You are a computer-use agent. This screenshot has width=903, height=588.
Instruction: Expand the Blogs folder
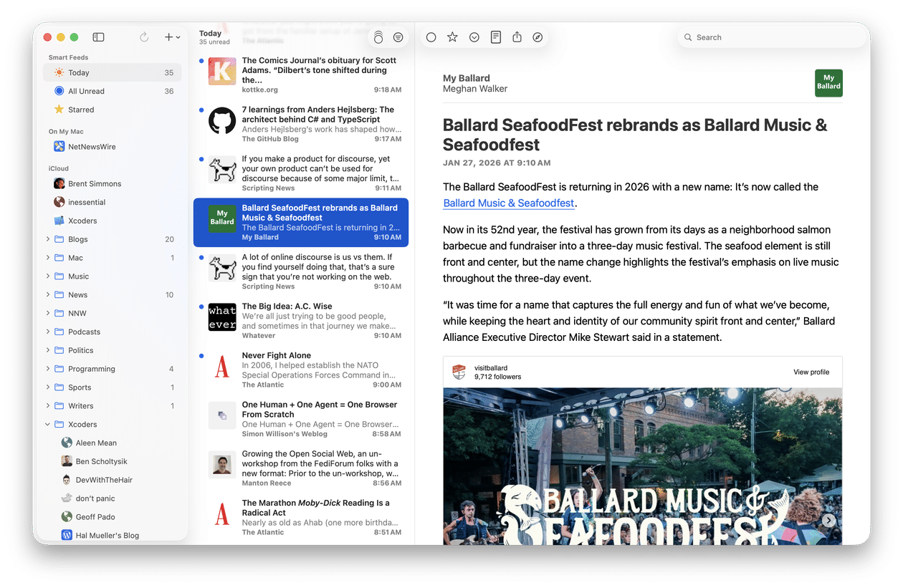tap(47, 238)
